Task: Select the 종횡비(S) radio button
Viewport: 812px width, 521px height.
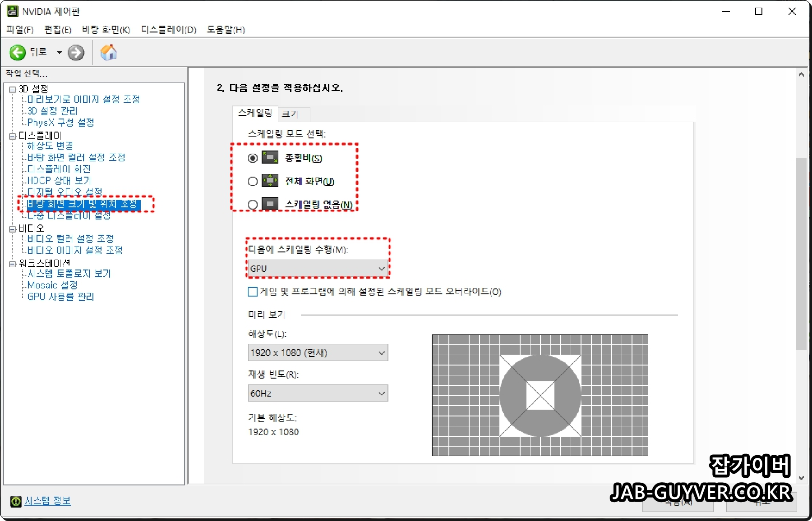Action: point(253,158)
